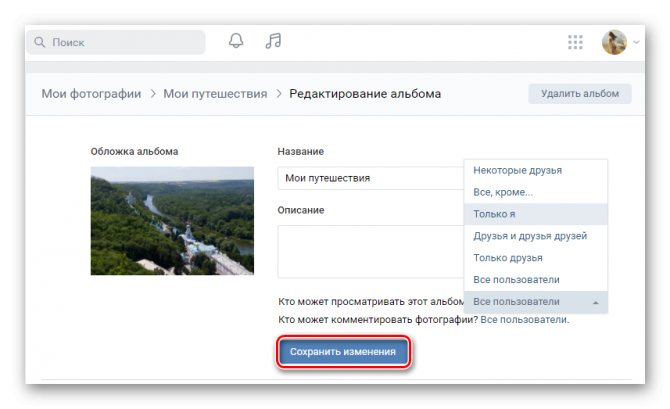This screenshot has width=670, height=409.
Task: Click the album cover thumbnail
Action: [x=172, y=221]
